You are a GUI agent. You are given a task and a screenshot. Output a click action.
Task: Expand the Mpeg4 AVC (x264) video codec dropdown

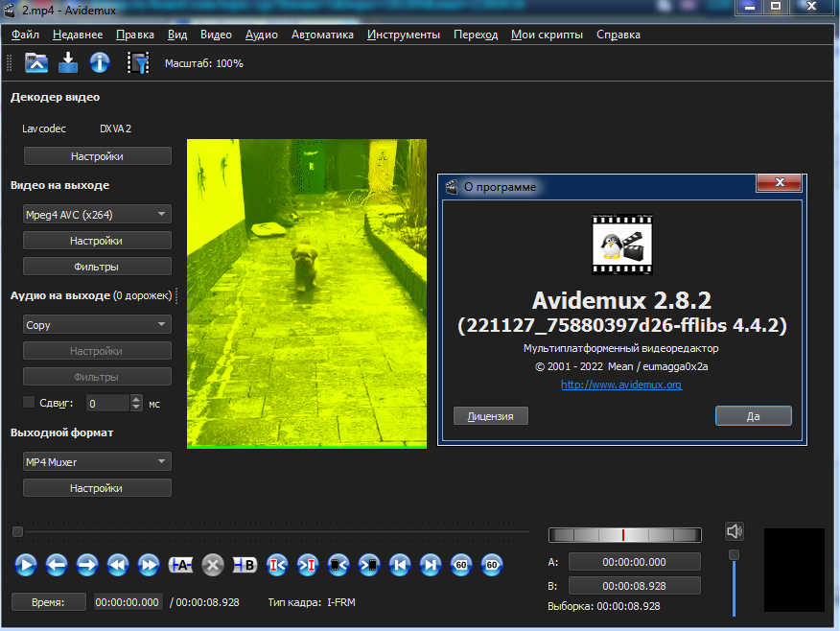pyautogui.click(x=97, y=214)
